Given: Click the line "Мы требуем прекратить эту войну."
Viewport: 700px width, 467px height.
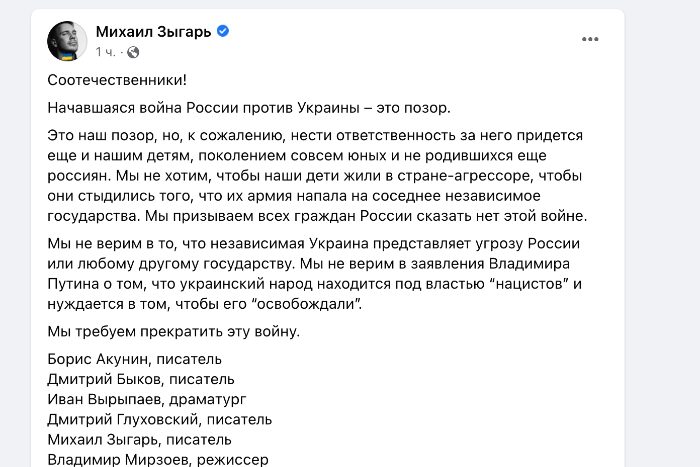Looking at the screenshot, I should 173,331.
